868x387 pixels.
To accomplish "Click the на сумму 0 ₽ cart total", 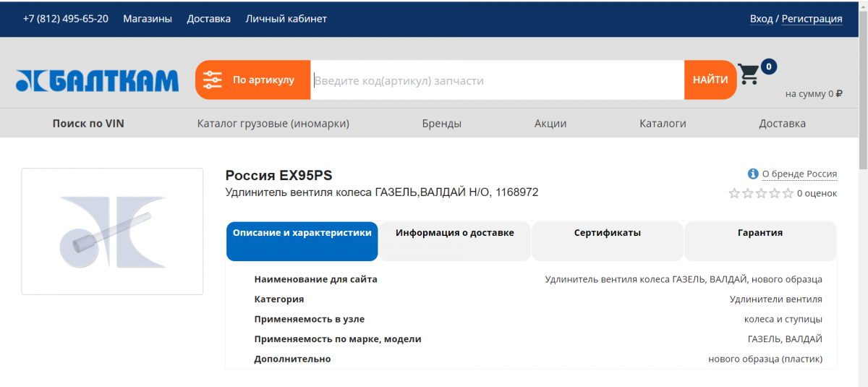I will 814,93.
